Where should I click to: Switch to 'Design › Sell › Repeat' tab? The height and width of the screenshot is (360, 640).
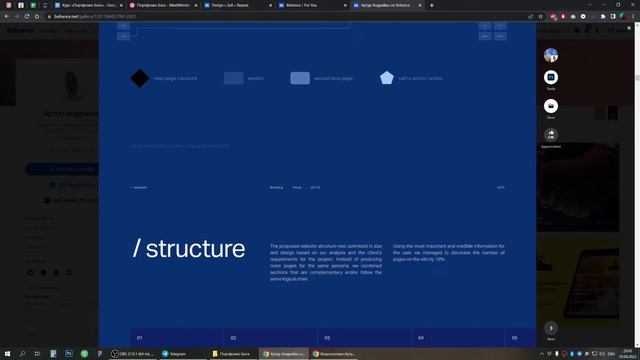[x=238, y=5]
